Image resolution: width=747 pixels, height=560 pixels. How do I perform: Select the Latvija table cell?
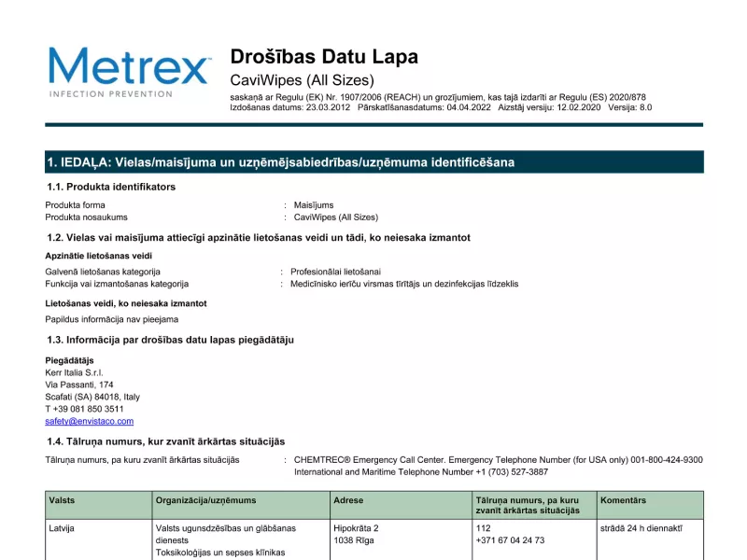tap(62, 528)
